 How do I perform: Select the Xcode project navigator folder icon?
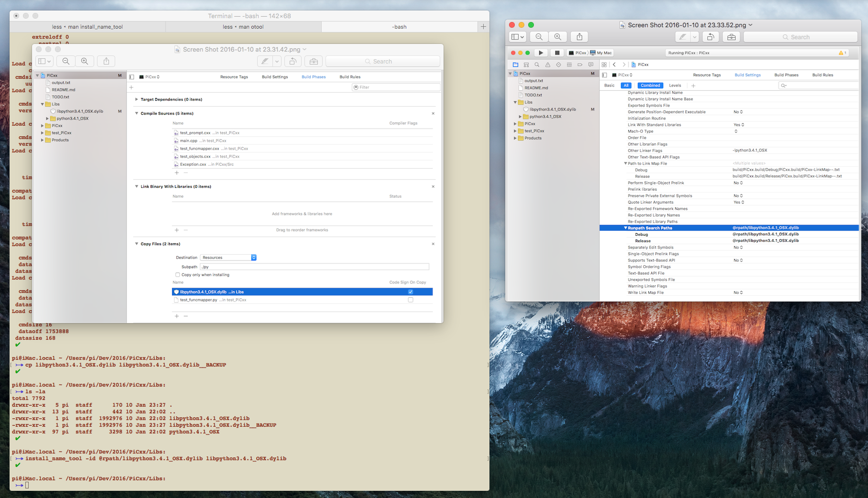click(x=515, y=65)
